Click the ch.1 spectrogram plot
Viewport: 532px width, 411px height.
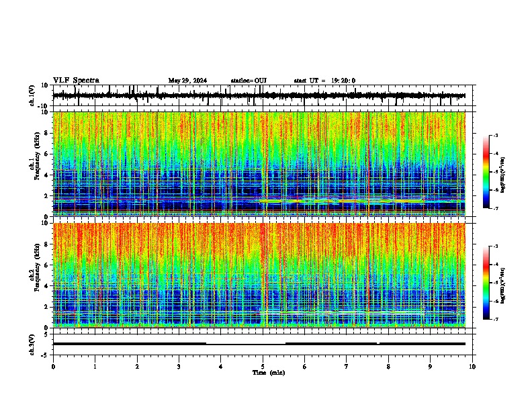tap(259, 164)
